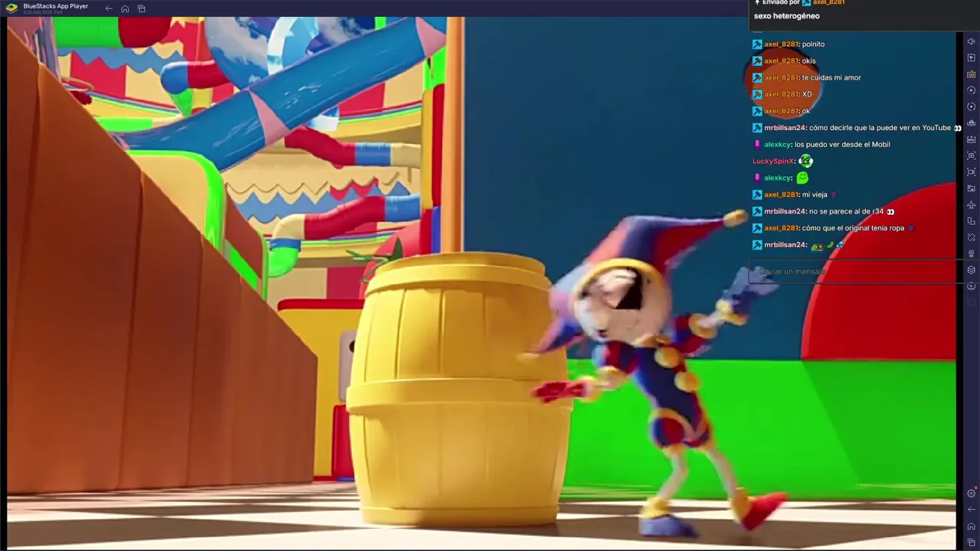Click the sidebar home icon at the bottom
The width and height of the screenshot is (980, 551).
click(x=972, y=527)
